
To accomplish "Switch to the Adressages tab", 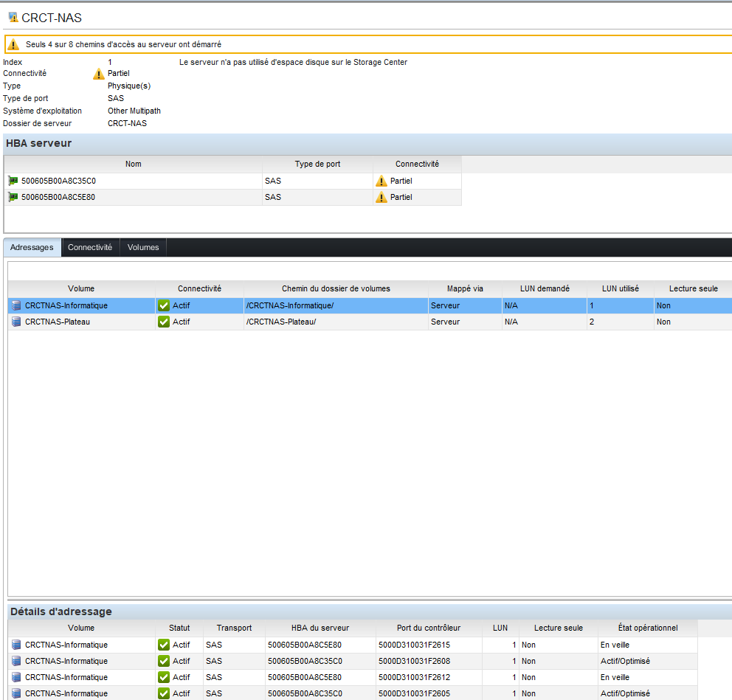I will point(32,247).
